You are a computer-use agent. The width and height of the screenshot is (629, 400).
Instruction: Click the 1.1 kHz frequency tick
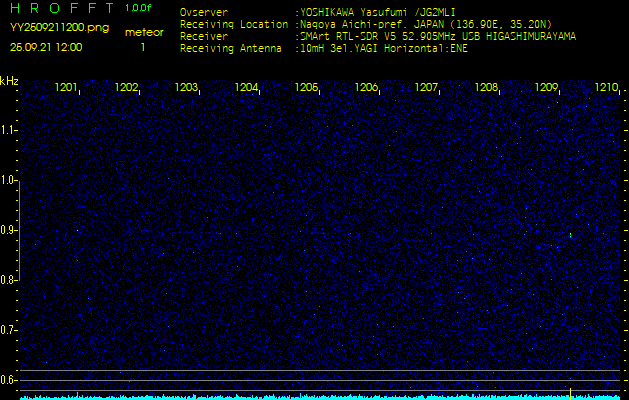coord(9,130)
